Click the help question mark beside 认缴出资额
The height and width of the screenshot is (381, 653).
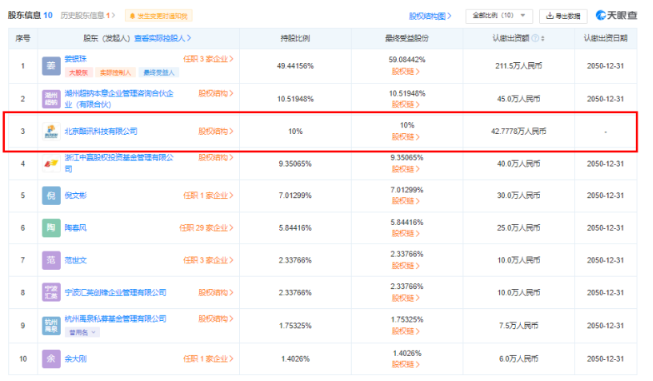click(x=535, y=38)
